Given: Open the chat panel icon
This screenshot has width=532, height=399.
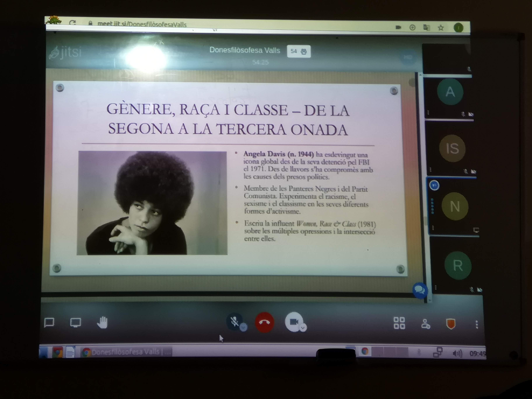Looking at the screenshot, I should click(49, 323).
